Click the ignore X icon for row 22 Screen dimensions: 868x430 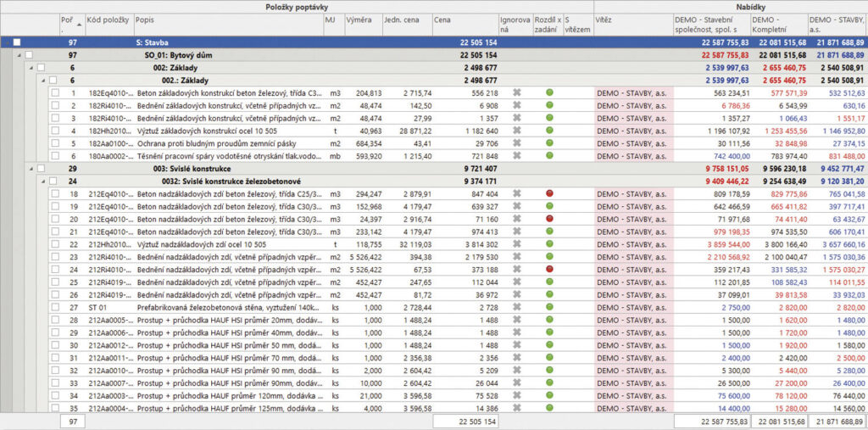[516, 245]
